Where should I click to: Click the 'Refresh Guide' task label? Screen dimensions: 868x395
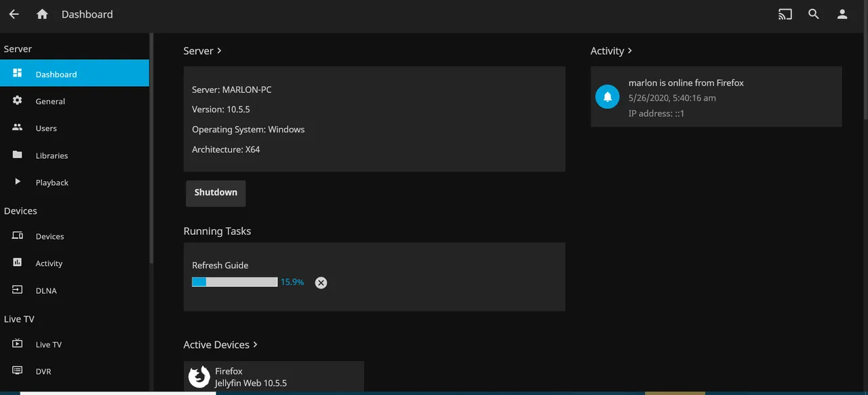(x=220, y=265)
